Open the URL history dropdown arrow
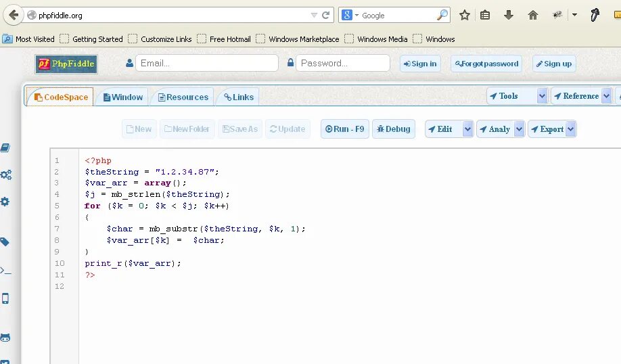 point(314,16)
